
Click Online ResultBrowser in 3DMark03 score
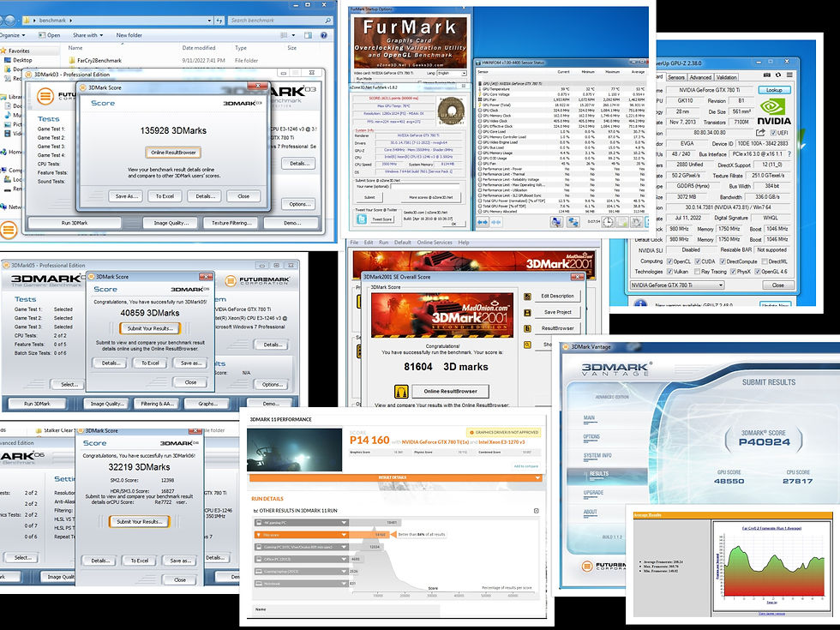[173, 153]
